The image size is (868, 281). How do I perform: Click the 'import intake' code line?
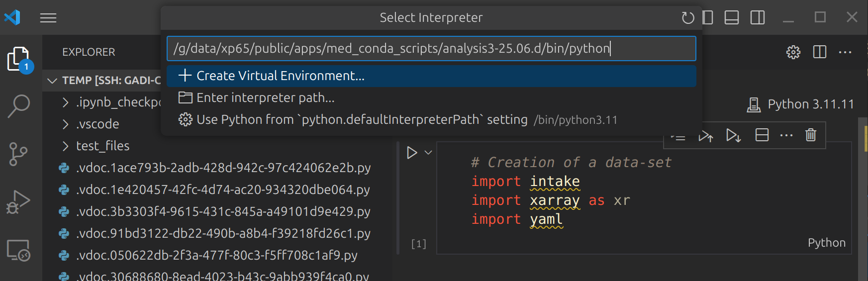tap(526, 182)
